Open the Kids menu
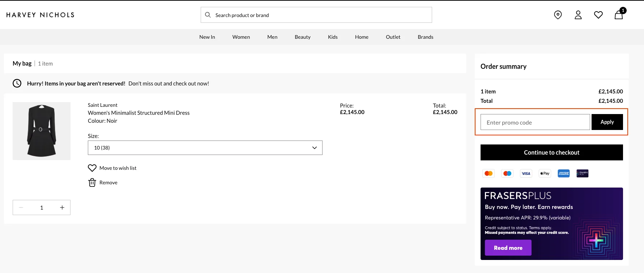 coord(333,37)
